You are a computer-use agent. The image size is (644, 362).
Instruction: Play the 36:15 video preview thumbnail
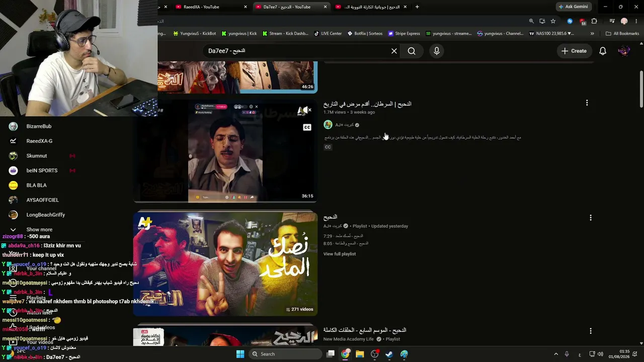(x=225, y=152)
